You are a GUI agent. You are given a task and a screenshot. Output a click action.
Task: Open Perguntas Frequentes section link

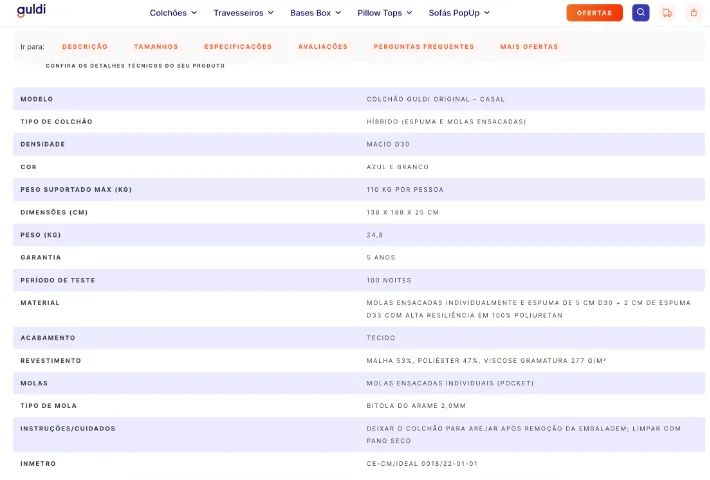coord(423,47)
